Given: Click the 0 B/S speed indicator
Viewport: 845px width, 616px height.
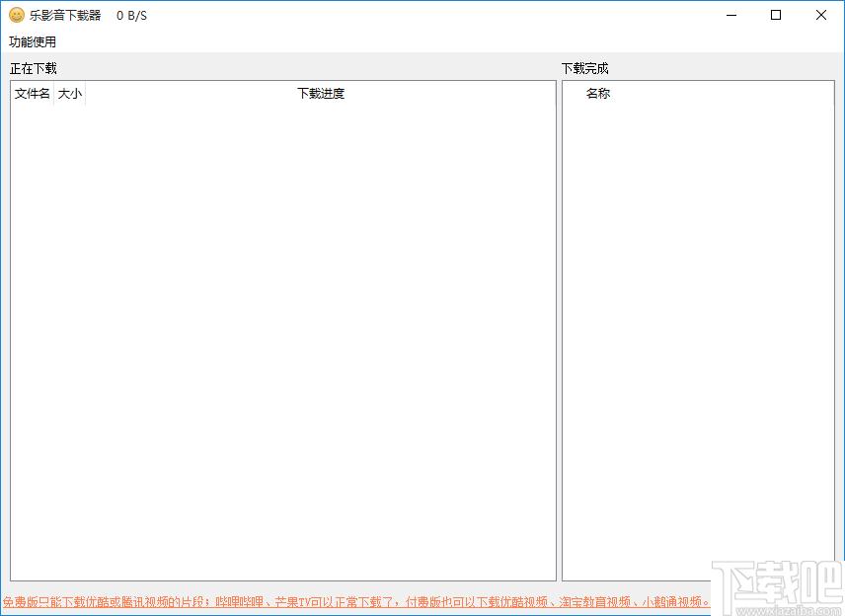Looking at the screenshot, I should click(131, 16).
